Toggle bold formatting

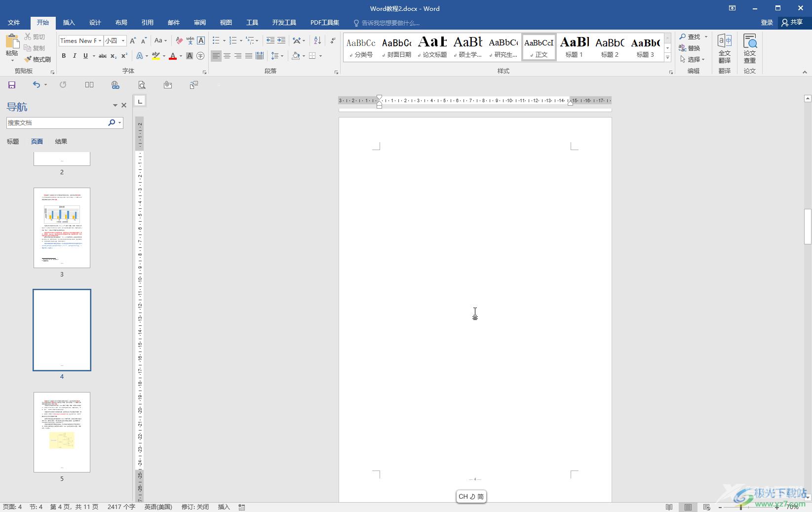click(64, 56)
